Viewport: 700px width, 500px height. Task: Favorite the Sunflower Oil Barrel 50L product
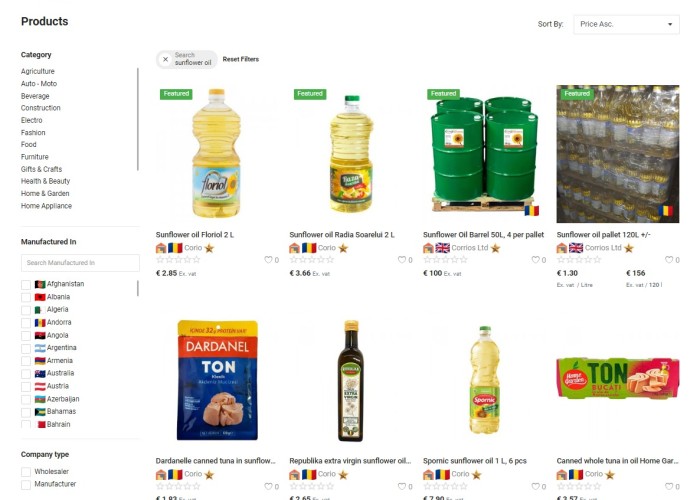point(535,260)
